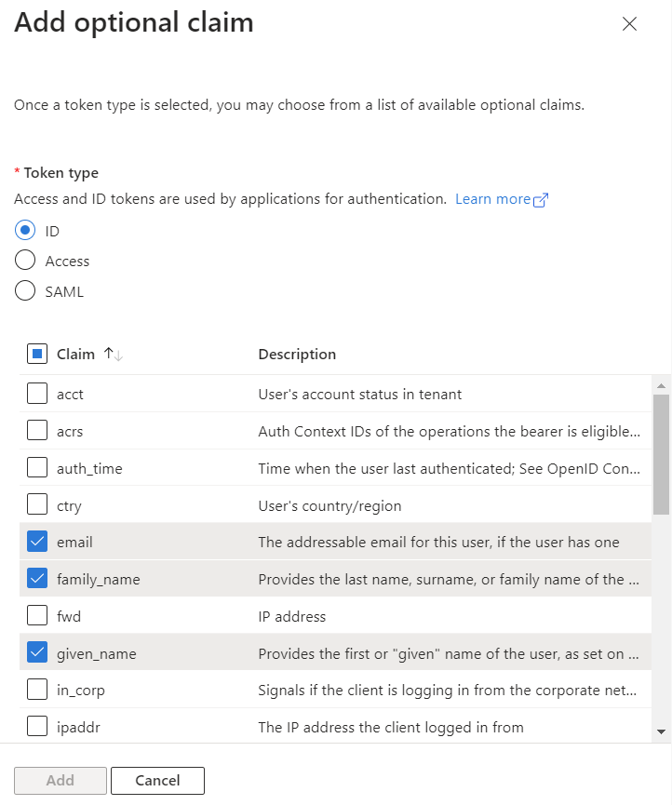
Task: Check the ctry claim box
Action: (37, 505)
